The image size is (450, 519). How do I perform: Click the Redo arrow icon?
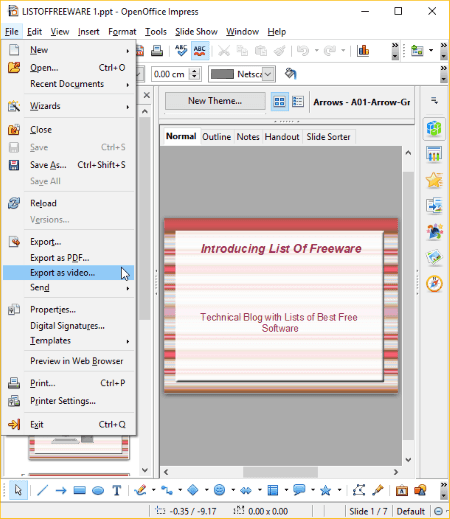tap(329, 51)
